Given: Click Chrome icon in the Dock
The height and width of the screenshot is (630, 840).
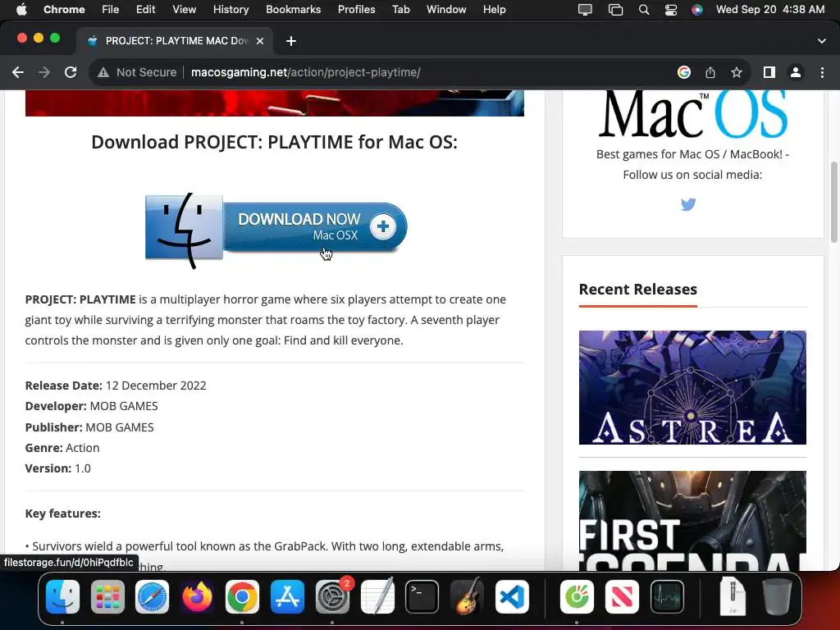Looking at the screenshot, I should coord(242,597).
